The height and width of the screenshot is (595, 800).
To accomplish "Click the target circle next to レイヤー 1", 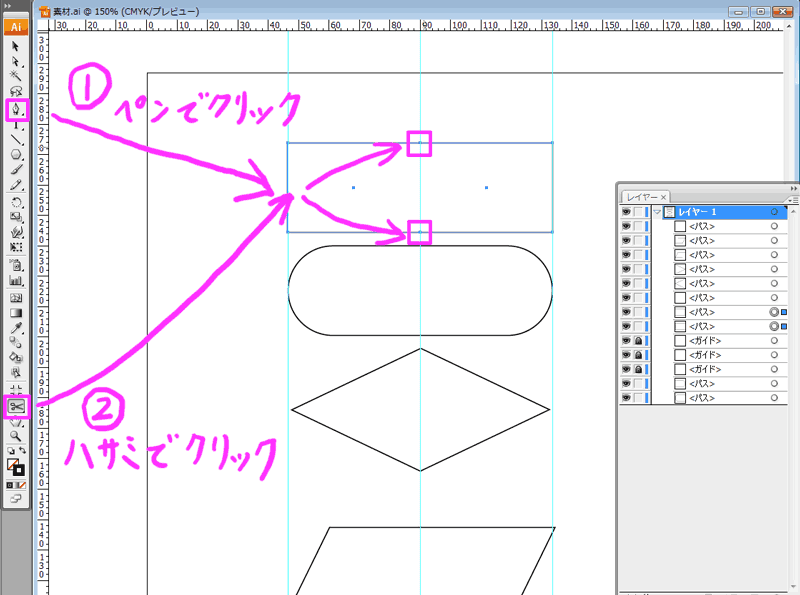I will (x=775, y=211).
